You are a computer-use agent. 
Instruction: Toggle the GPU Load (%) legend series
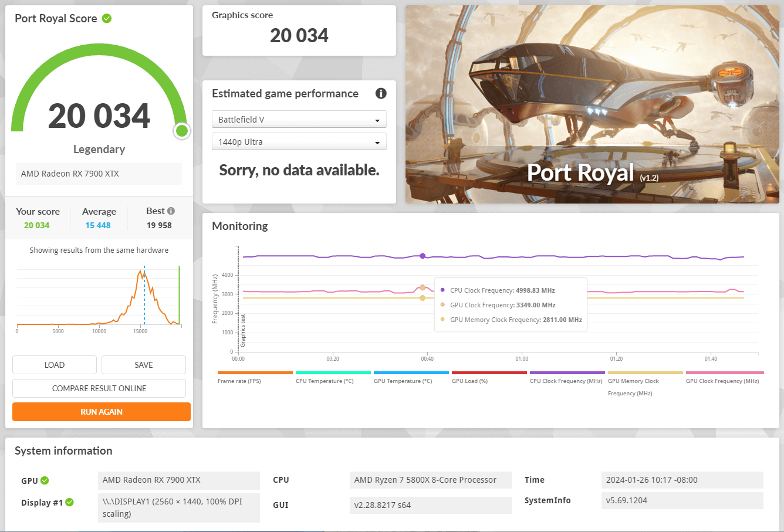tap(489, 377)
